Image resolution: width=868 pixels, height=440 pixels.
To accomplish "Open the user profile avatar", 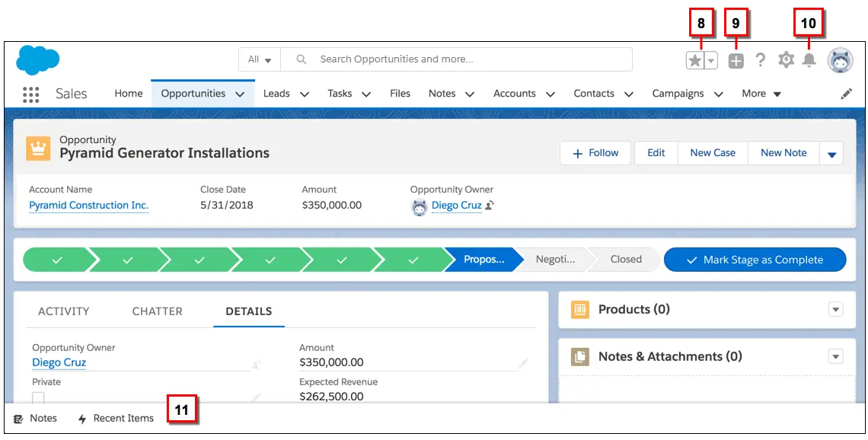I will 840,60.
